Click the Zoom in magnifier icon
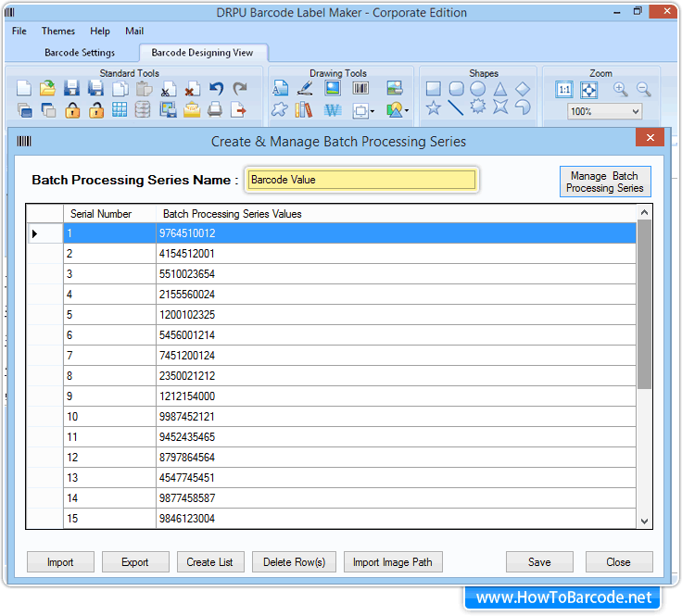This screenshot has height=616, width=682. (x=621, y=90)
